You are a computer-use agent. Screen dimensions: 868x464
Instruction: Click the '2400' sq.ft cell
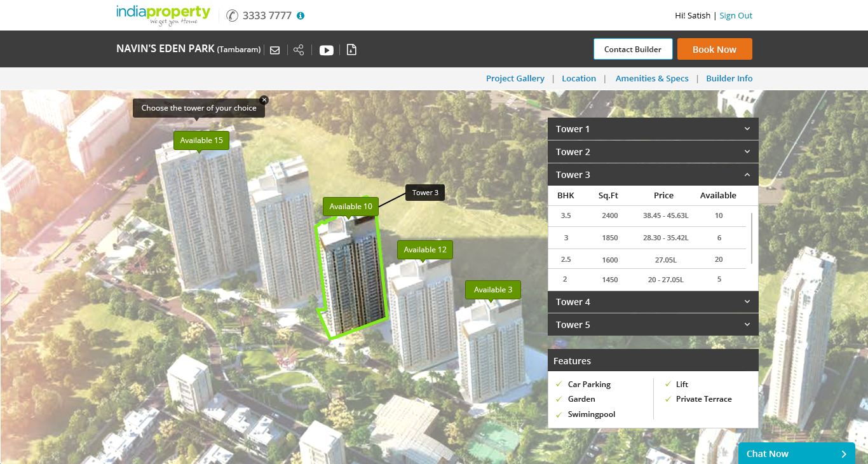point(610,215)
